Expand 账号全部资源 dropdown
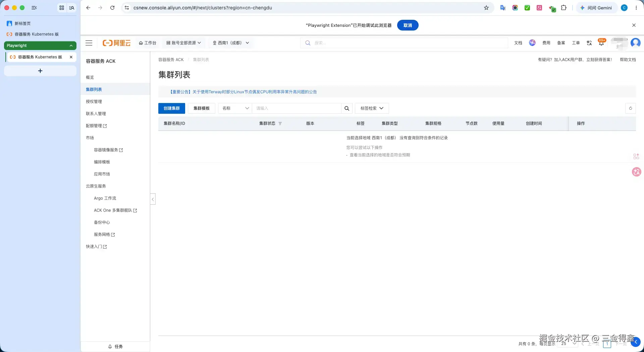The width and height of the screenshot is (644, 352). [x=183, y=43]
